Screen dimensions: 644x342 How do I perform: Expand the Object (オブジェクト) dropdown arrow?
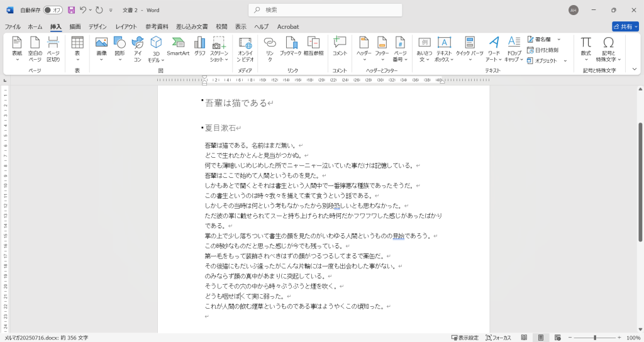pos(565,61)
